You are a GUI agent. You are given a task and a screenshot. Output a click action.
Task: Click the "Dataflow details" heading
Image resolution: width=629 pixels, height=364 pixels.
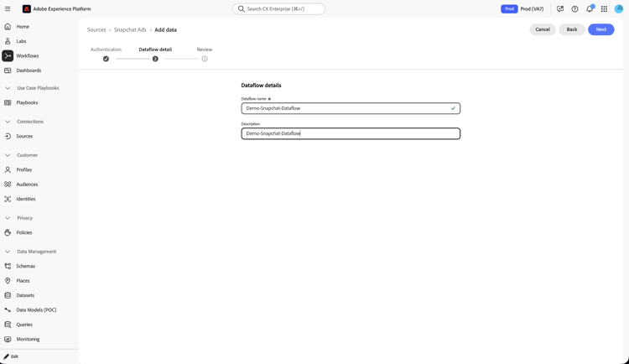click(261, 85)
